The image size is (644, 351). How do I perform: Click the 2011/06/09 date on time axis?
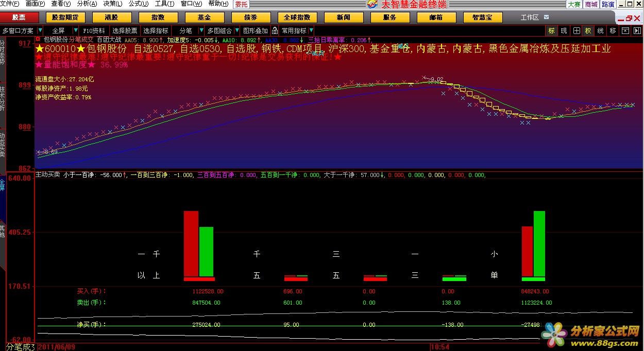[57, 347]
